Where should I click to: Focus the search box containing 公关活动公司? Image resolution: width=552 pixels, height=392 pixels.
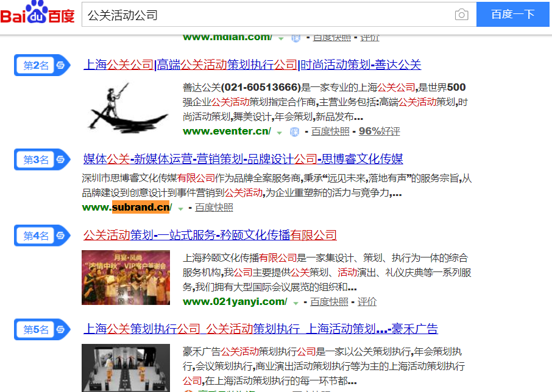279,15
